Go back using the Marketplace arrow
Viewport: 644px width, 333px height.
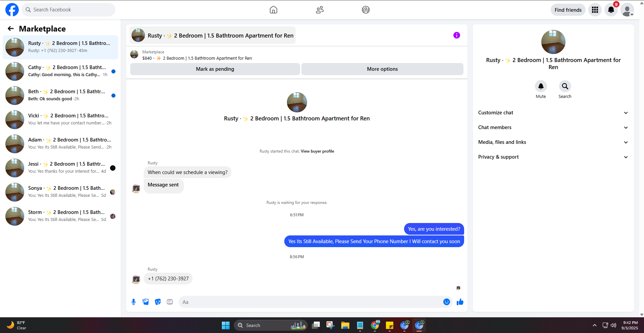point(11,29)
